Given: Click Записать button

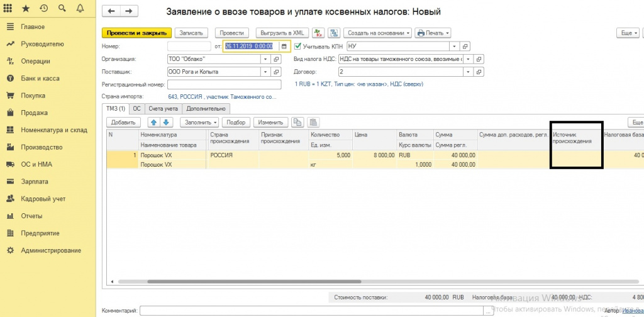Looking at the screenshot, I should 191,33.
